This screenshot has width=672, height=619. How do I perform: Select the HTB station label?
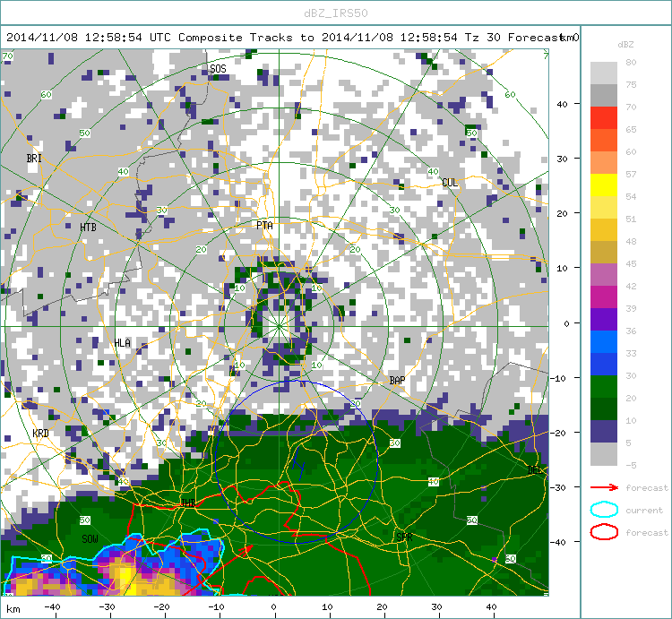pyautogui.click(x=88, y=227)
